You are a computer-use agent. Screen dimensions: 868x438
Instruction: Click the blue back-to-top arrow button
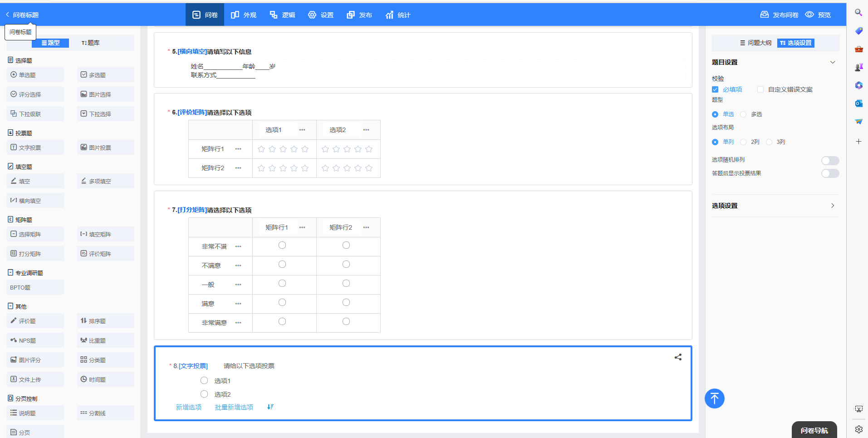pos(714,399)
